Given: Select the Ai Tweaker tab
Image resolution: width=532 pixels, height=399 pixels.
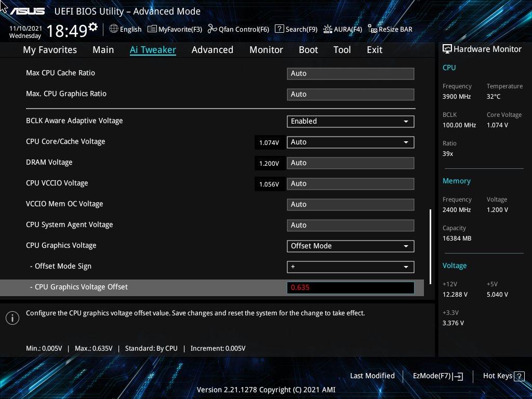Looking at the screenshot, I should pyautogui.click(x=153, y=50).
